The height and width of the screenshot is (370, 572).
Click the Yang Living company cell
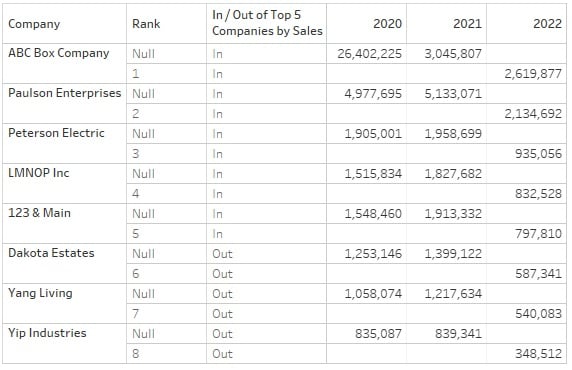point(40,293)
